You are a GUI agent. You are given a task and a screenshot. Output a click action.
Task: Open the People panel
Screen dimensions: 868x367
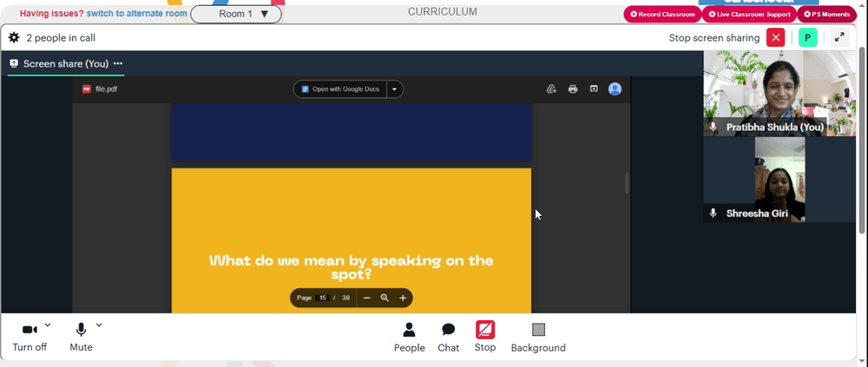(409, 338)
